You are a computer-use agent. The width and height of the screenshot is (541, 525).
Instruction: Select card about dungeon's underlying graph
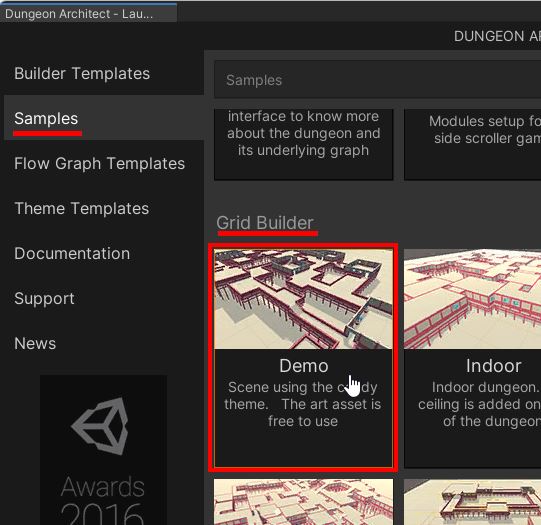(x=303, y=144)
